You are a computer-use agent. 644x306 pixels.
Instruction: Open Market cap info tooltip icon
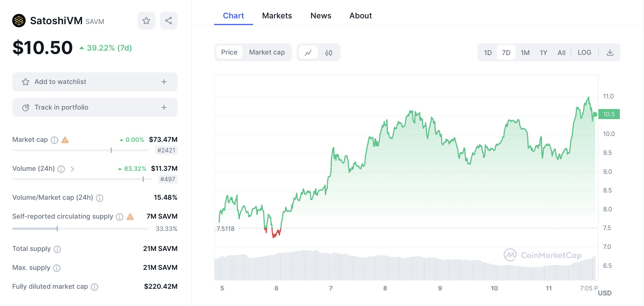[x=55, y=140]
